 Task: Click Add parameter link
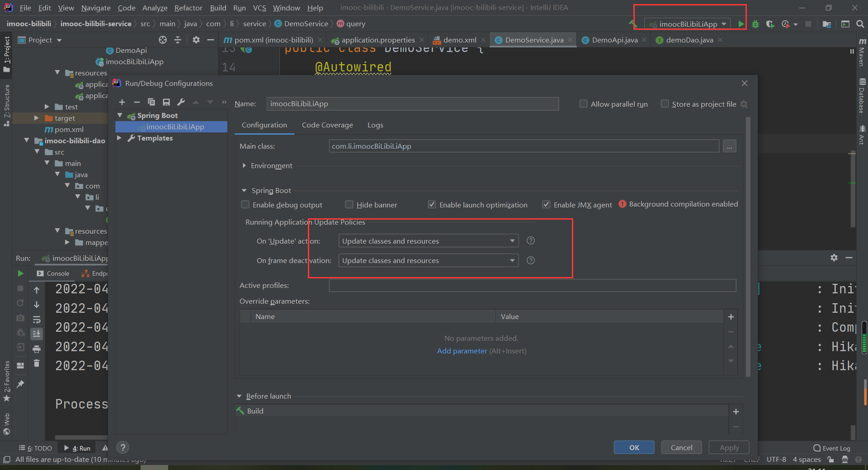(462, 351)
